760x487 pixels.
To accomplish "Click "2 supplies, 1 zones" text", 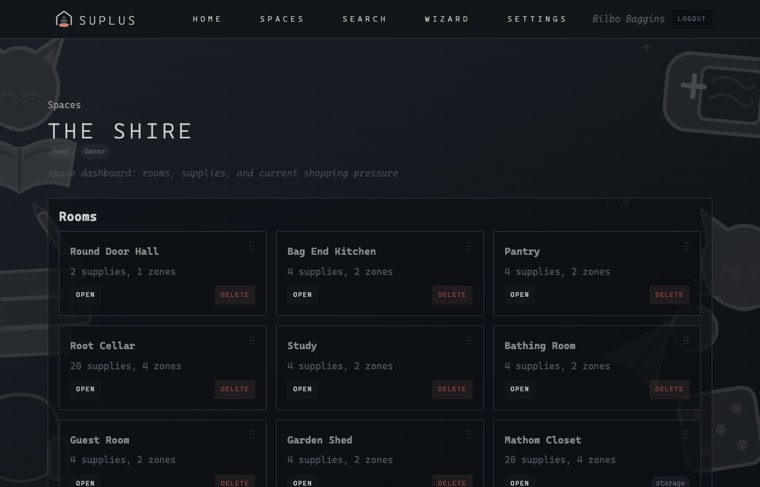I will (123, 272).
